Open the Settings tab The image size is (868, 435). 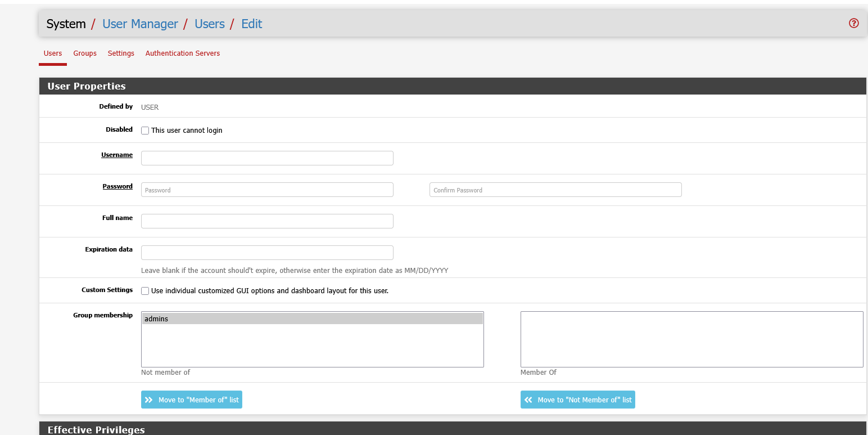(121, 53)
